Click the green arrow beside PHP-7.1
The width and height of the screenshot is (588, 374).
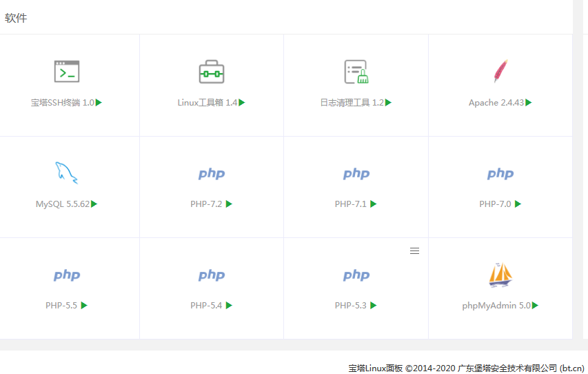click(374, 204)
